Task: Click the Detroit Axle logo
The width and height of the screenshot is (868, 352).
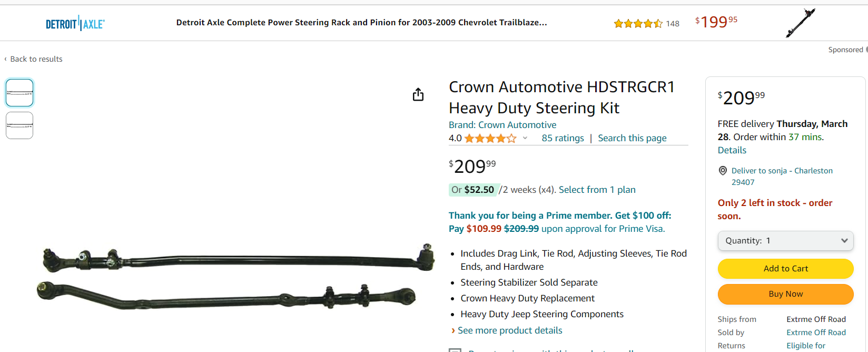Action: coord(75,23)
